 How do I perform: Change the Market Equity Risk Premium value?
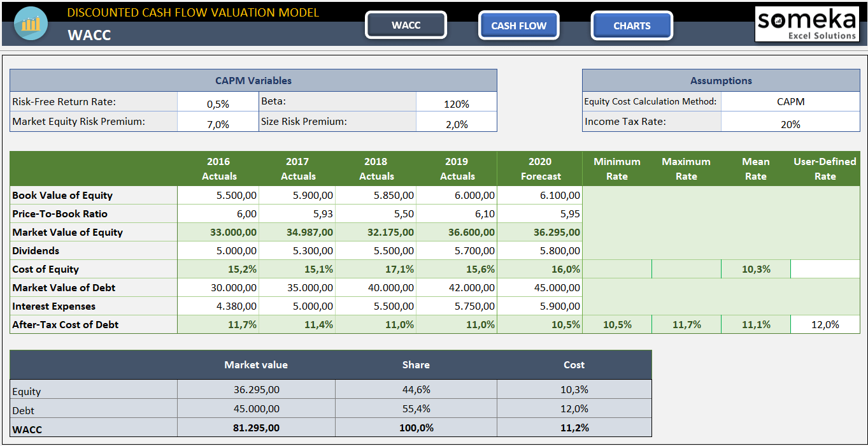point(218,122)
